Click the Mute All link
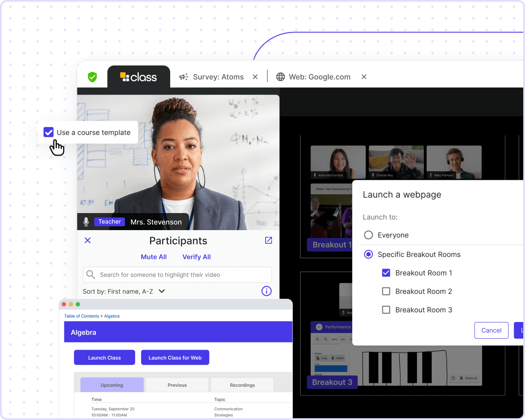The image size is (525, 420). (x=154, y=257)
